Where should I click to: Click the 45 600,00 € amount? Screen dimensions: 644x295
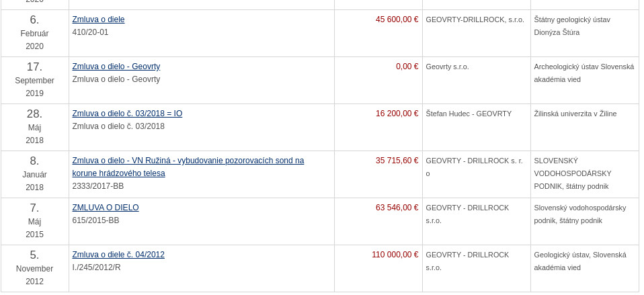pyautogui.click(x=397, y=19)
